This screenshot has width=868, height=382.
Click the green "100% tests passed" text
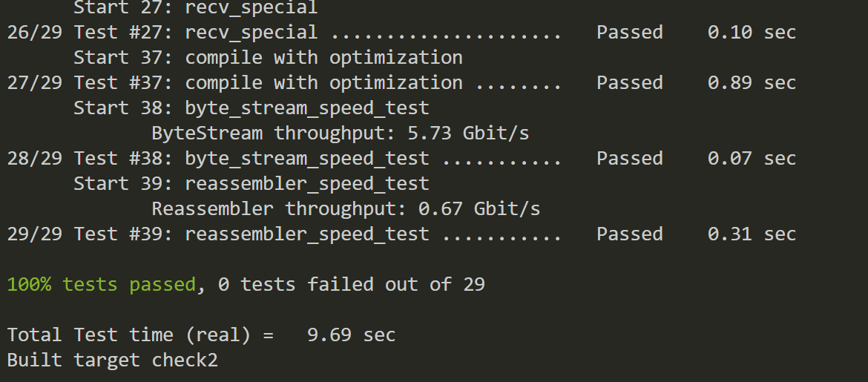click(102, 285)
